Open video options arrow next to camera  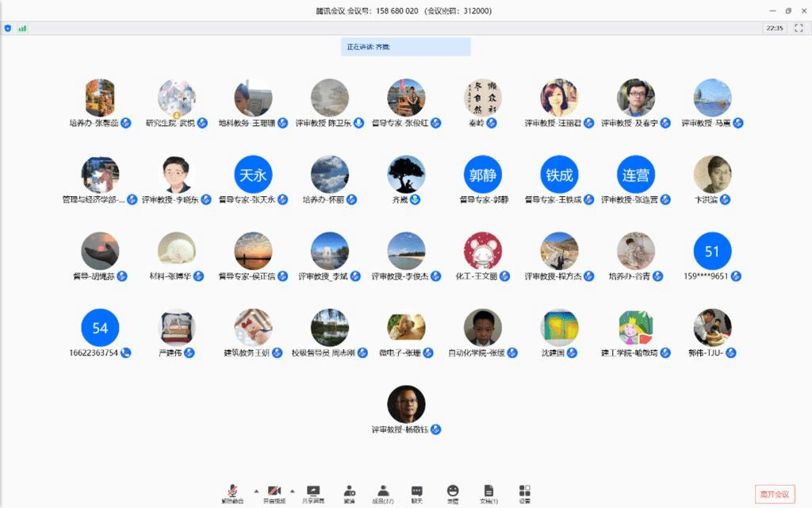[x=293, y=491]
